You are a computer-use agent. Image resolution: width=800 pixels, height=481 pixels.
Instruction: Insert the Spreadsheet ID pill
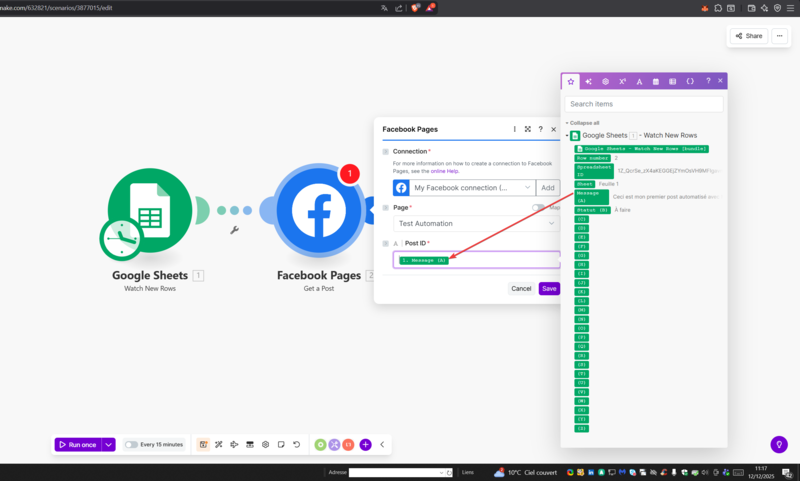pos(594,171)
